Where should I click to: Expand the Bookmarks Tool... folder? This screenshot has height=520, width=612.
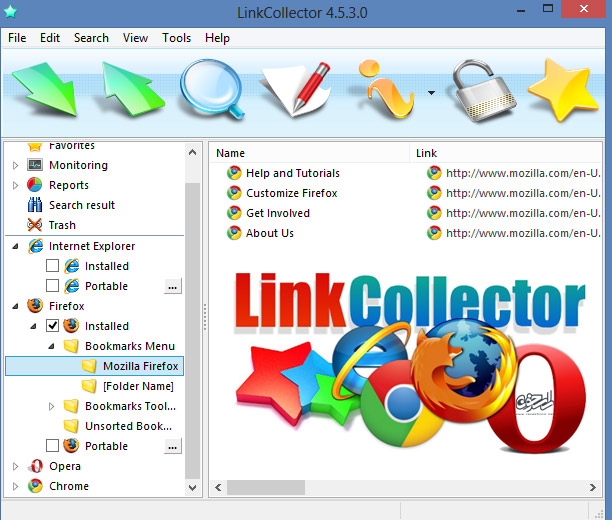point(51,406)
